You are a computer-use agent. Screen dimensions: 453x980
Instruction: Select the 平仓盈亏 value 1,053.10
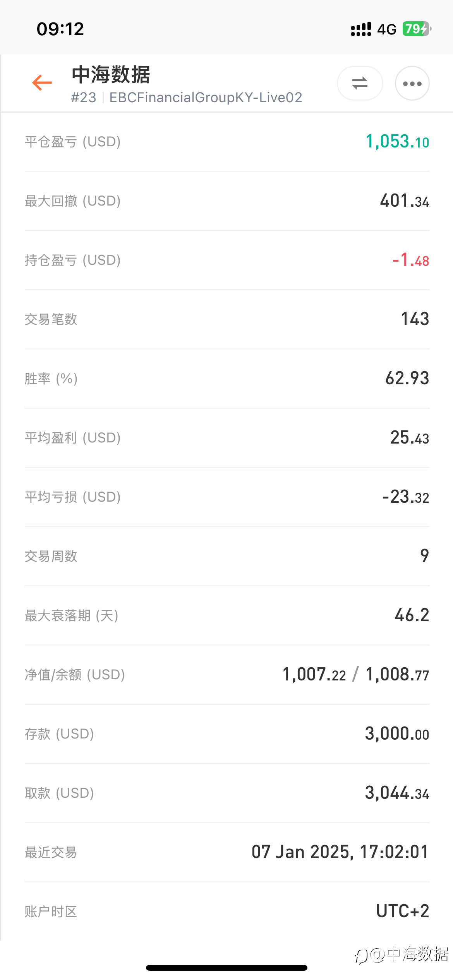397,141
